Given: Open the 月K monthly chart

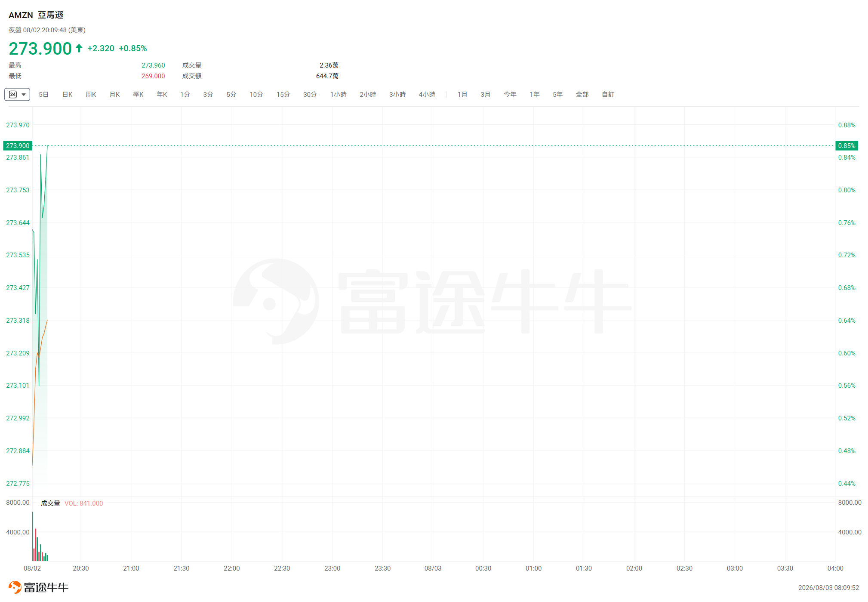Looking at the screenshot, I should pyautogui.click(x=114, y=94).
